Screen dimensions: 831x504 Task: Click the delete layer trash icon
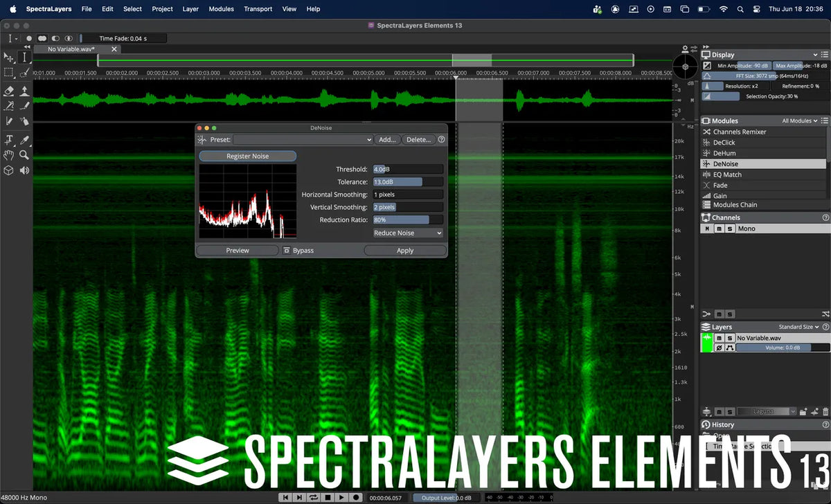click(x=825, y=412)
